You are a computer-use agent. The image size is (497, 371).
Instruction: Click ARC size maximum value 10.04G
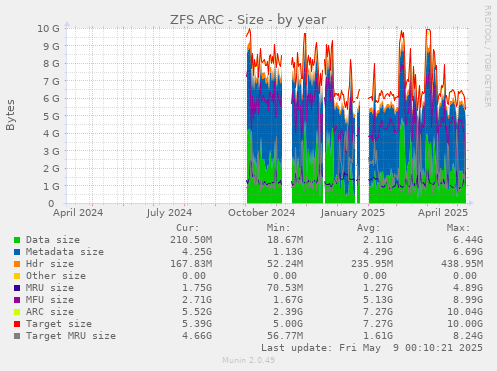click(x=465, y=312)
